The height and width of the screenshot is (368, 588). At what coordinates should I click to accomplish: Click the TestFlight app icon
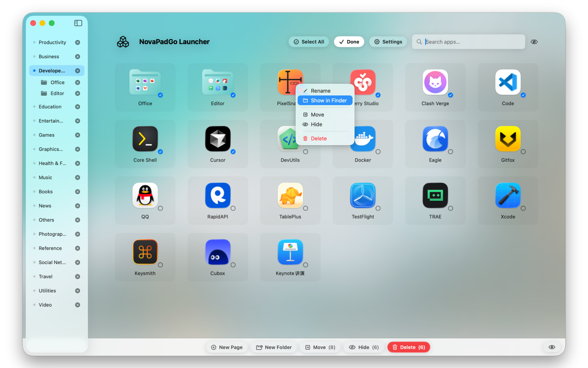[363, 195]
